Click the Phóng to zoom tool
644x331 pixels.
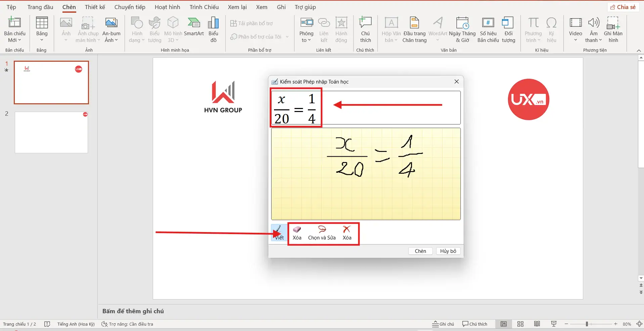[306, 30]
